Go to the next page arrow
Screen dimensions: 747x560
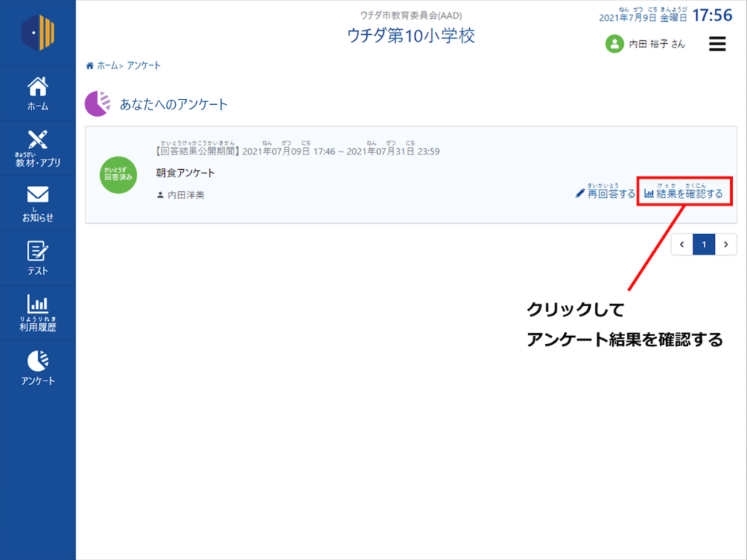point(726,245)
